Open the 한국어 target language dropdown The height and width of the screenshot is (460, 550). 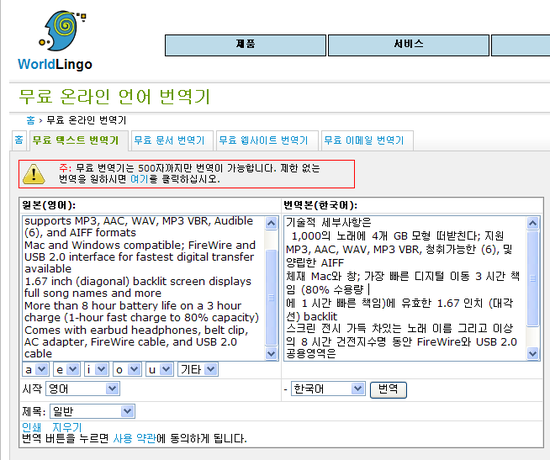(x=328, y=389)
